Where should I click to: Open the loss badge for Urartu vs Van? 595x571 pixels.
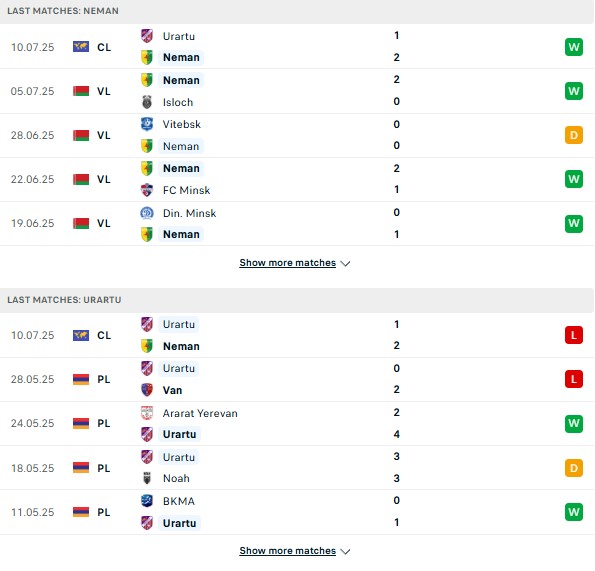click(574, 379)
